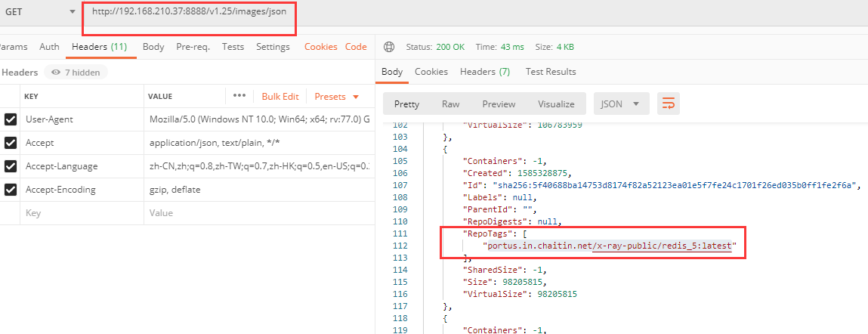The width and height of the screenshot is (868, 334).
Task: Select the Visualize response view
Action: [555, 104]
